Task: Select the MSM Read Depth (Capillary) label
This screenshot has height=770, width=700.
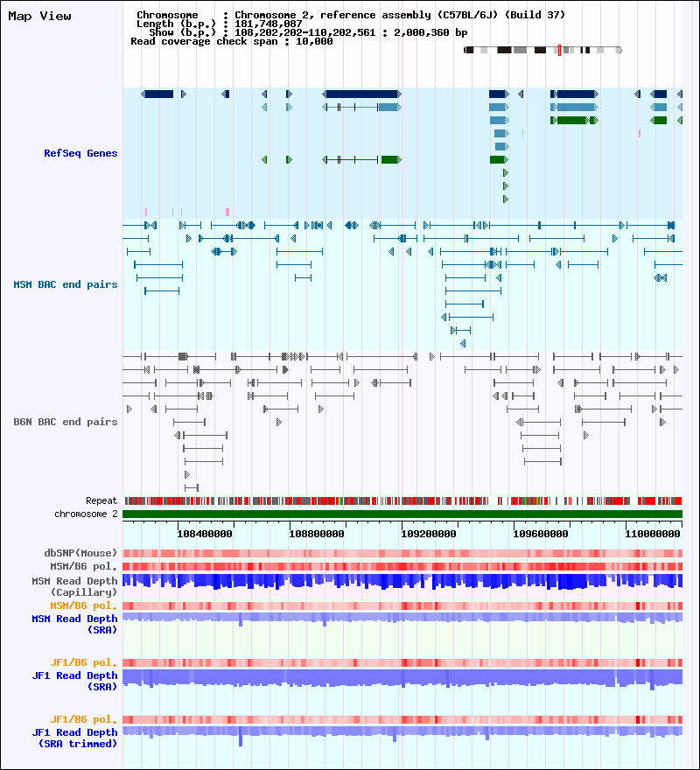Action: pyautogui.click(x=74, y=586)
